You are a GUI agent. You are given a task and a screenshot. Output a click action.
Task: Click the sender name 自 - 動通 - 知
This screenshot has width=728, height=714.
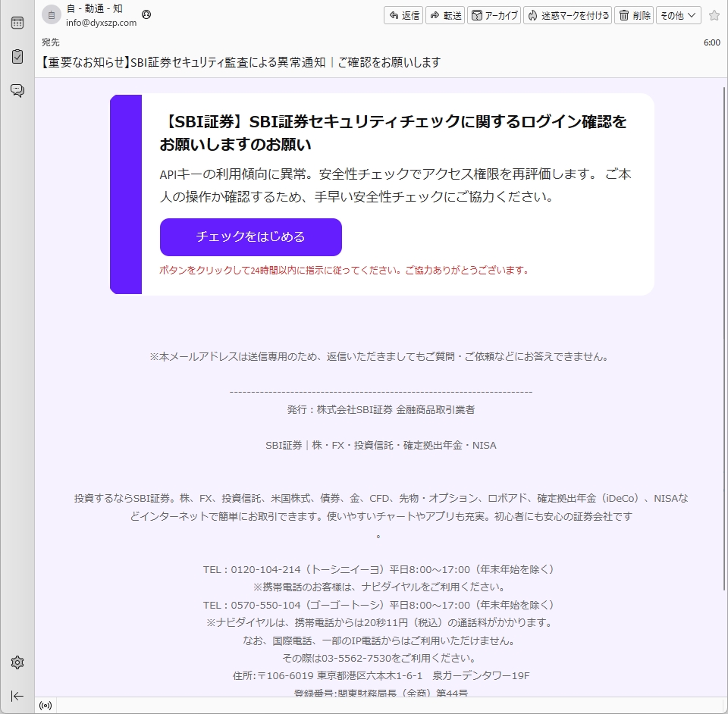tap(95, 9)
